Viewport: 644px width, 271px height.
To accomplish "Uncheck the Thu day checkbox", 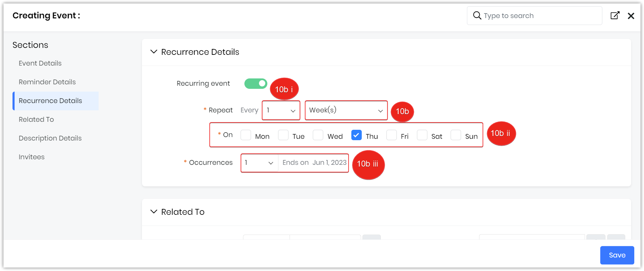I will (x=357, y=135).
